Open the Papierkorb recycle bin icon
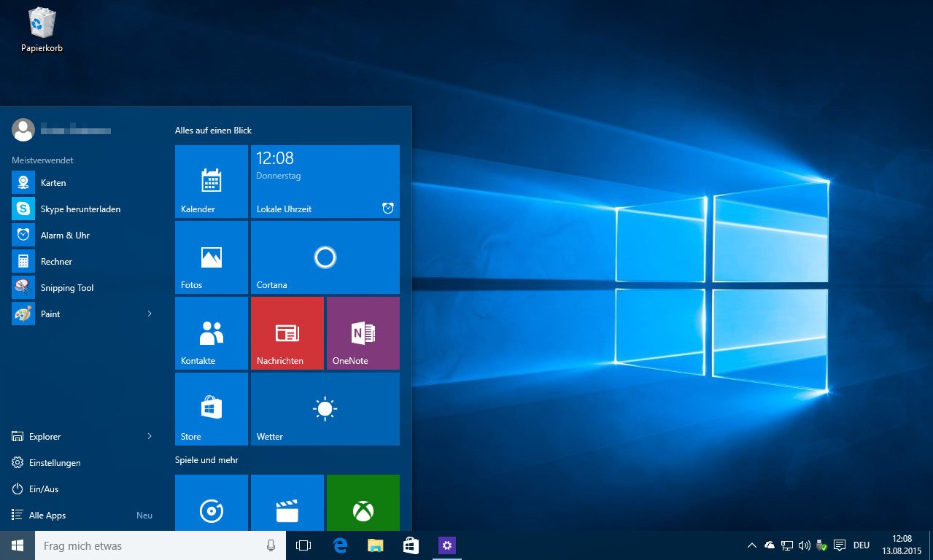 click(42, 30)
